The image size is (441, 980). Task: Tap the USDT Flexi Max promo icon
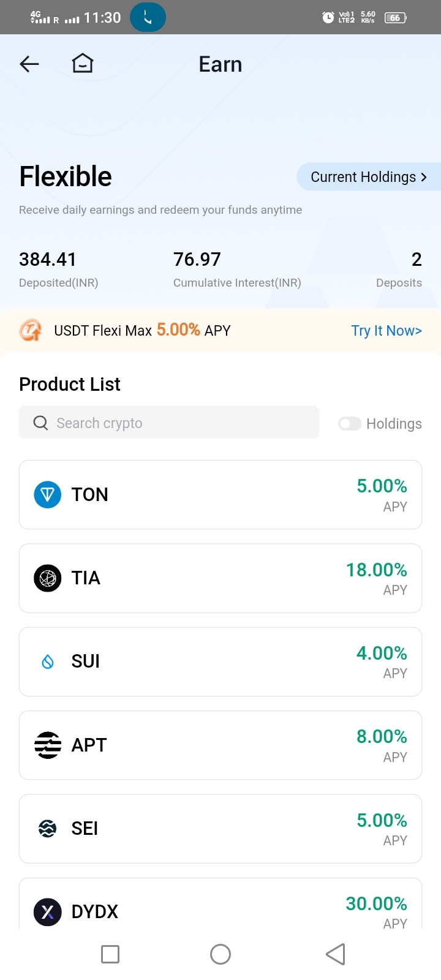(x=31, y=331)
